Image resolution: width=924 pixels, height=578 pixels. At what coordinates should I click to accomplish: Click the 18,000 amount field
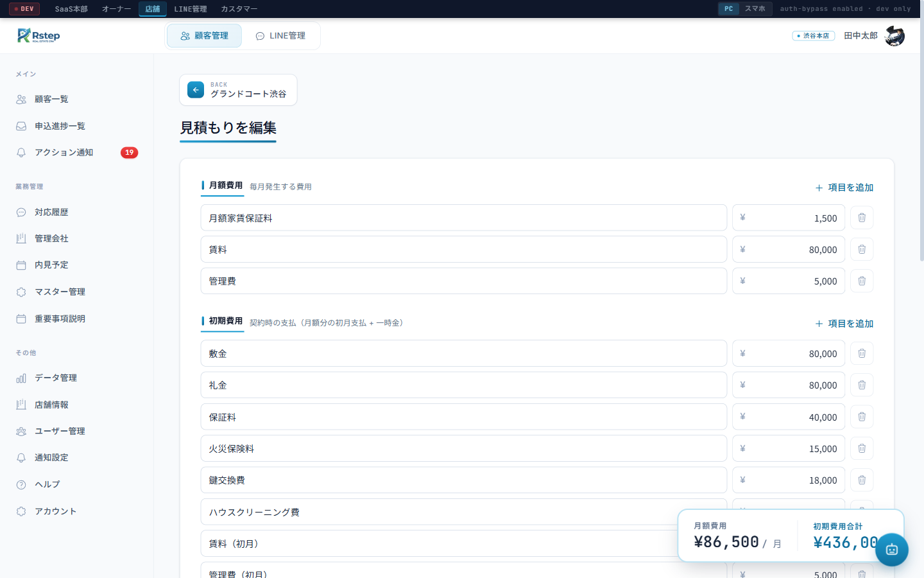(789, 480)
